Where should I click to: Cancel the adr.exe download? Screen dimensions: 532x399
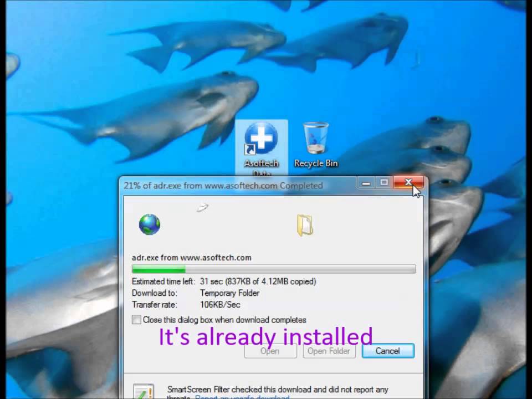[x=388, y=351]
